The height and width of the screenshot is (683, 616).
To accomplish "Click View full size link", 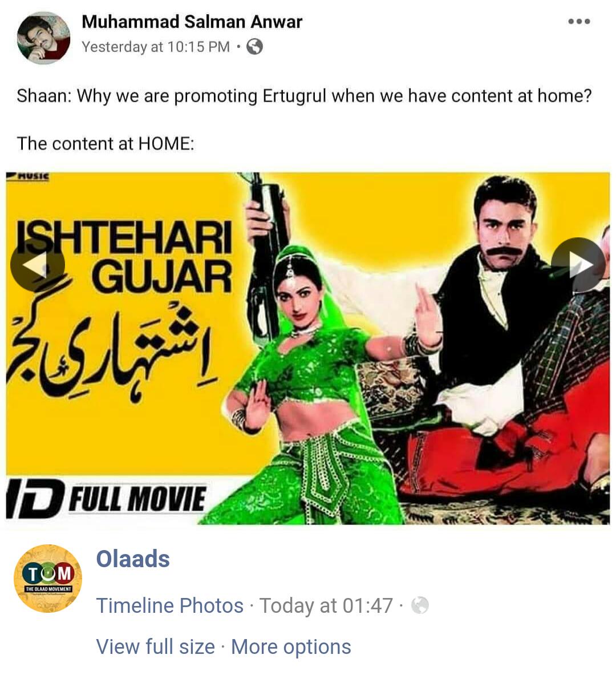I will tap(156, 646).
